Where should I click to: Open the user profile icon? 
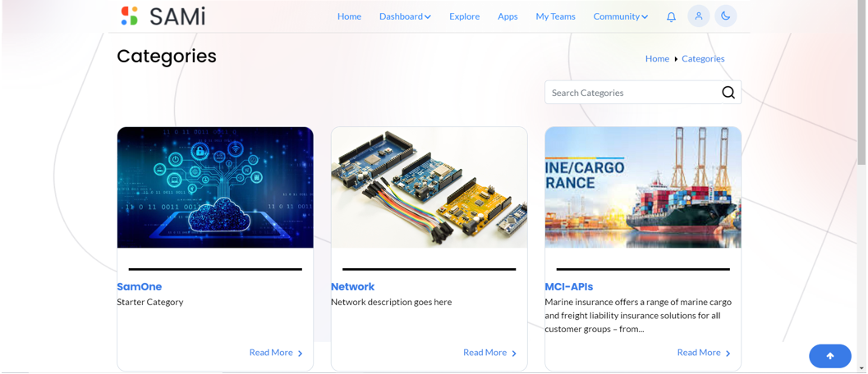699,16
